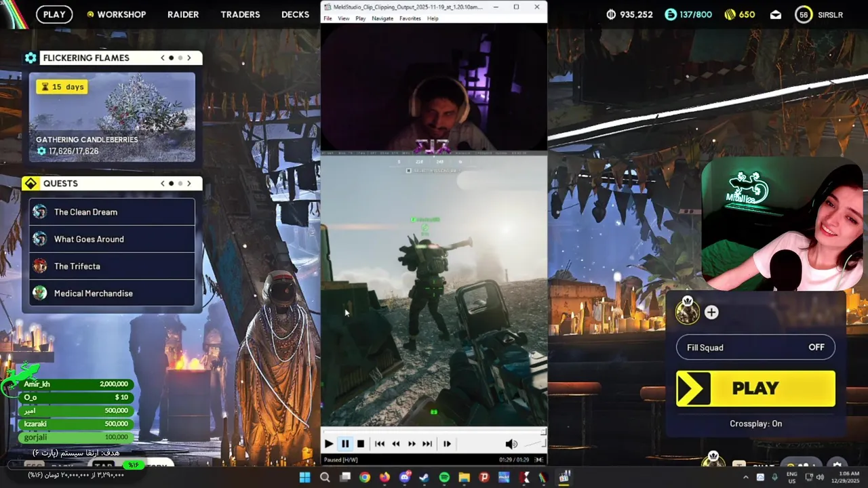Fast forward the video in media player
The image size is (868, 488).
[x=412, y=444]
